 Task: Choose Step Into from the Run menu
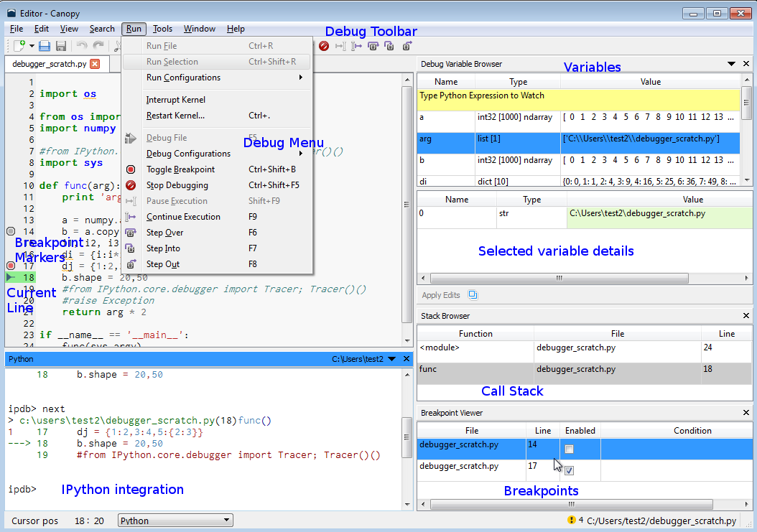(162, 248)
